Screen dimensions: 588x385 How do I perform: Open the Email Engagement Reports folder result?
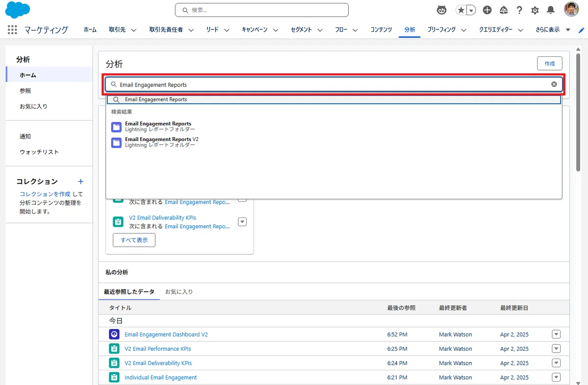(x=333, y=127)
